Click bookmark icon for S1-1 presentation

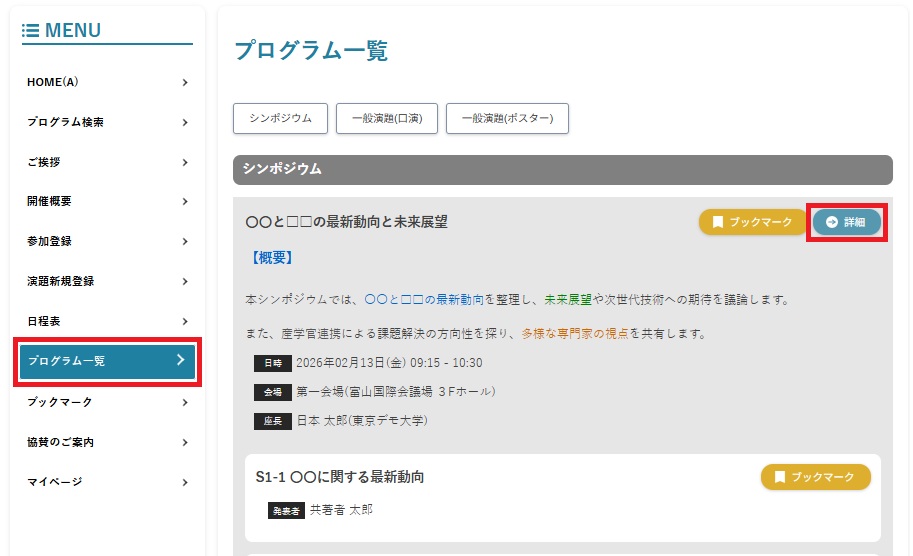[x=779, y=478]
